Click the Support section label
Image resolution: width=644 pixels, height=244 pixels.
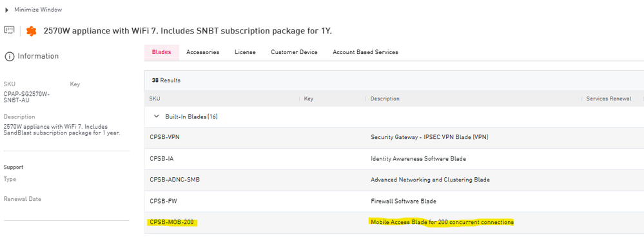(x=14, y=167)
